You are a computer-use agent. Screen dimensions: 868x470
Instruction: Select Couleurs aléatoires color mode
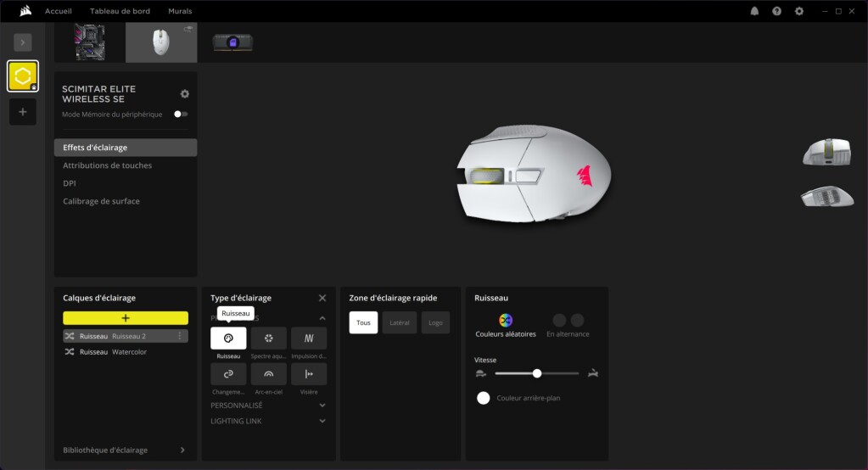click(506, 326)
